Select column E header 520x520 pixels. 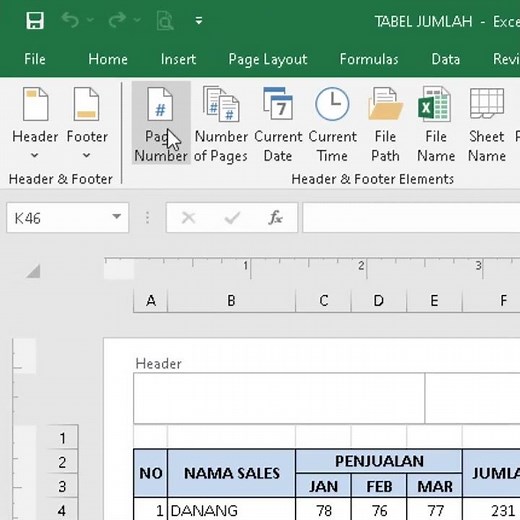coord(434,301)
